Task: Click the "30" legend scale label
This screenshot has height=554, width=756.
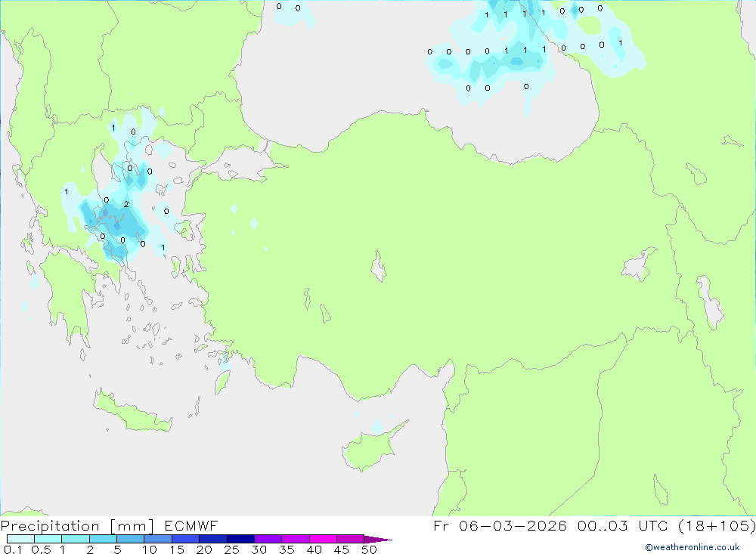Action: [259, 549]
